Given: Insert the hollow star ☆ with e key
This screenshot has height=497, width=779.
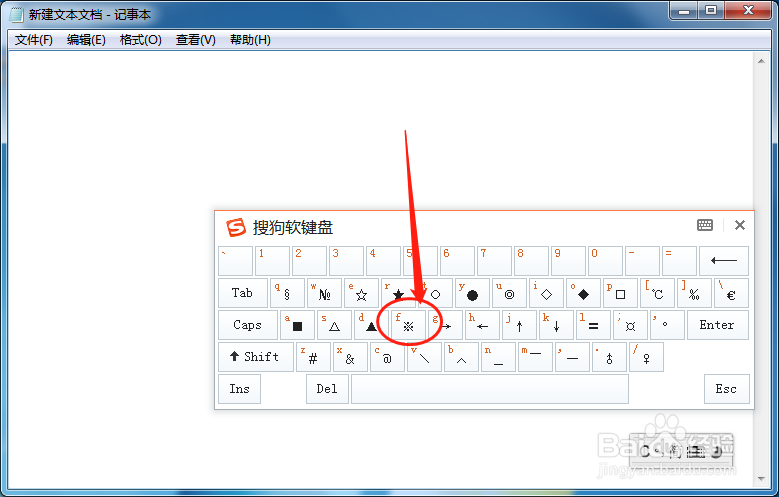Looking at the screenshot, I should point(361,293).
